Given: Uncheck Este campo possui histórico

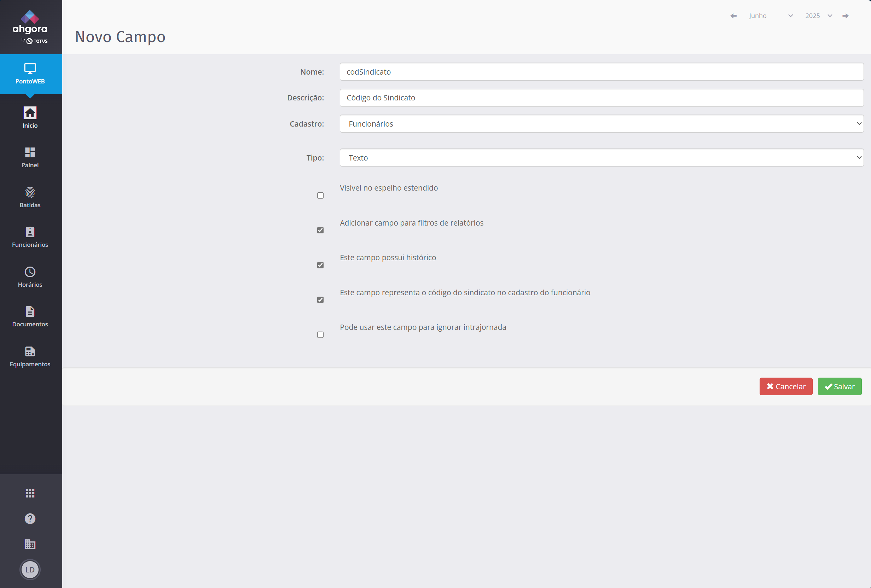Looking at the screenshot, I should (x=320, y=265).
